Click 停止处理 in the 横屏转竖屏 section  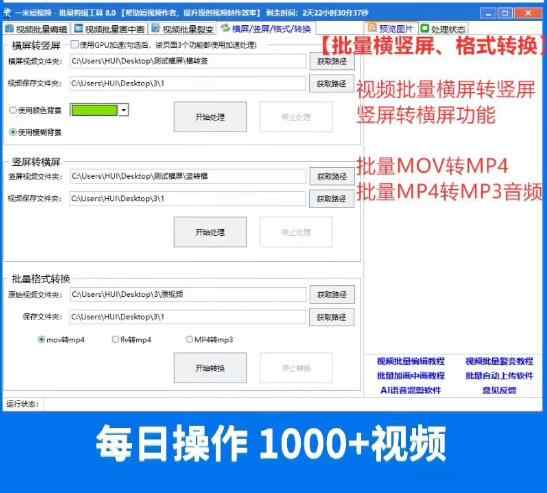pos(296,117)
